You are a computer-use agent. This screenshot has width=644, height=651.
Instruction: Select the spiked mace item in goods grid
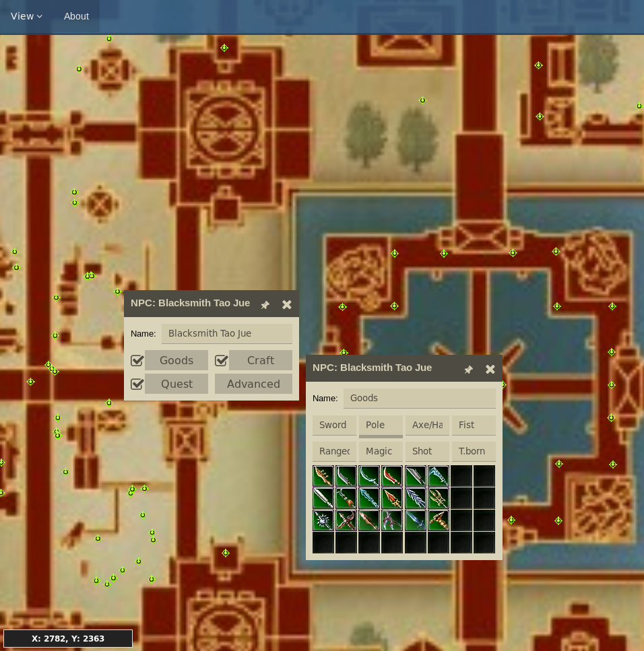coord(323,520)
